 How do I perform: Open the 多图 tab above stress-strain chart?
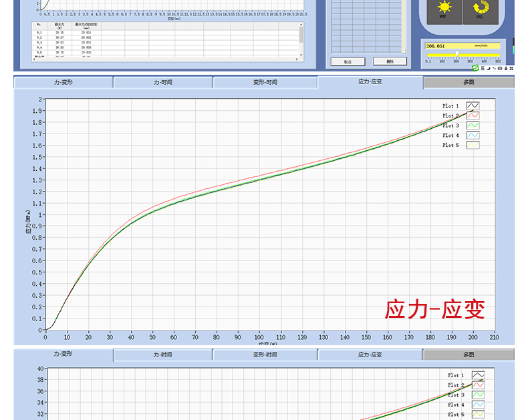pyautogui.click(x=469, y=83)
